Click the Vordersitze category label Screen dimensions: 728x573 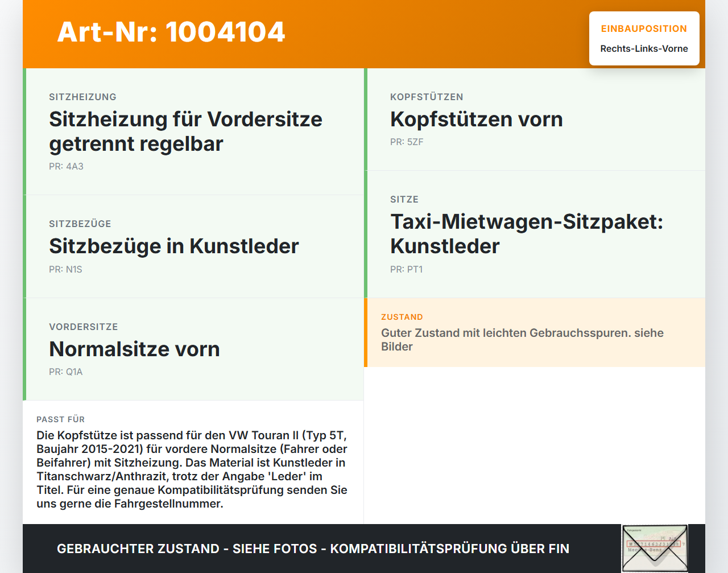click(84, 327)
